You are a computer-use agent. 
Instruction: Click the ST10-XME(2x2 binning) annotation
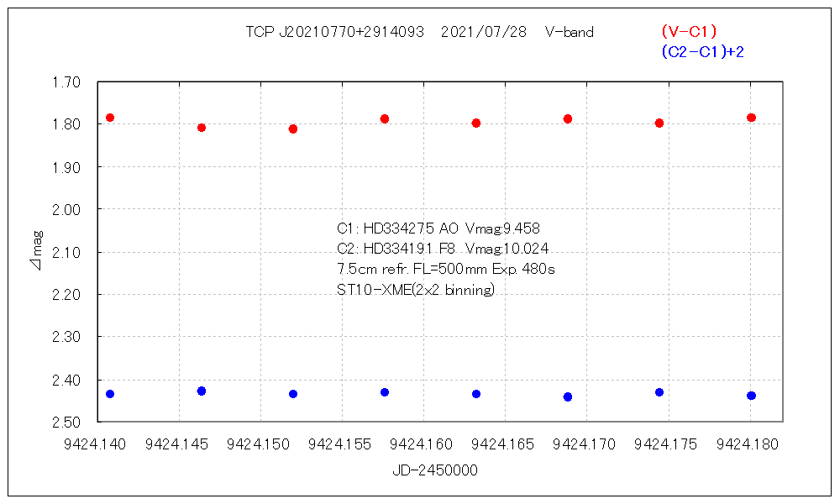coord(415,291)
